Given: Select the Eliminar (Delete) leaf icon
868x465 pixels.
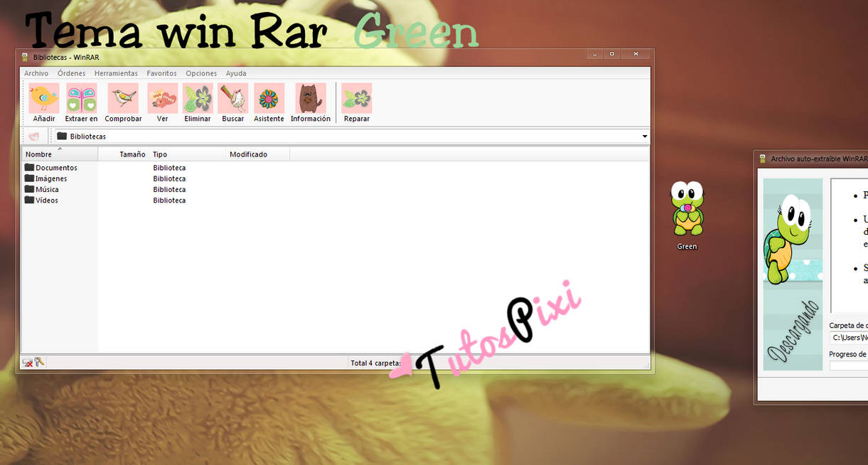Looking at the screenshot, I should [197, 98].
